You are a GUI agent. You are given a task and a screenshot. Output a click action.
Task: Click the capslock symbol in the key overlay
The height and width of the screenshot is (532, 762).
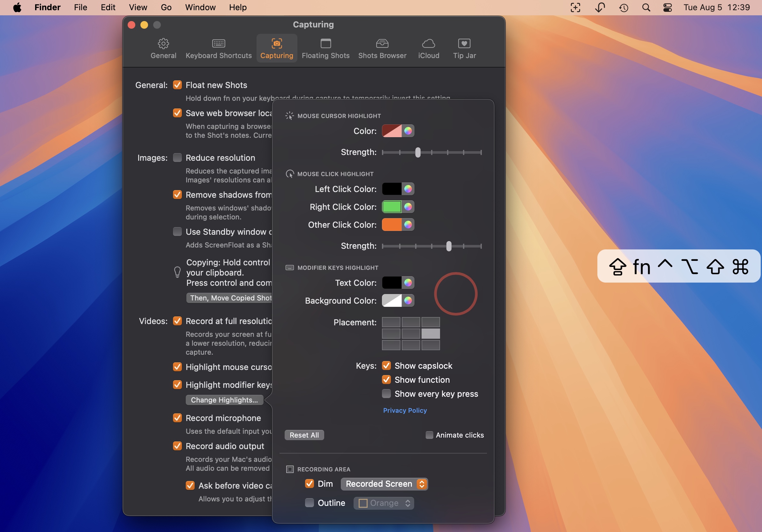617,267
